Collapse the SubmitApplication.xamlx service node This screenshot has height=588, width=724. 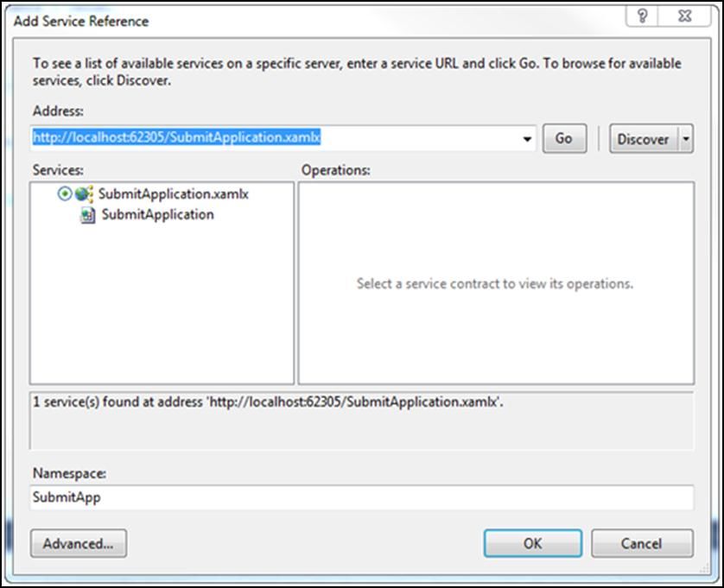coord(65,193)
